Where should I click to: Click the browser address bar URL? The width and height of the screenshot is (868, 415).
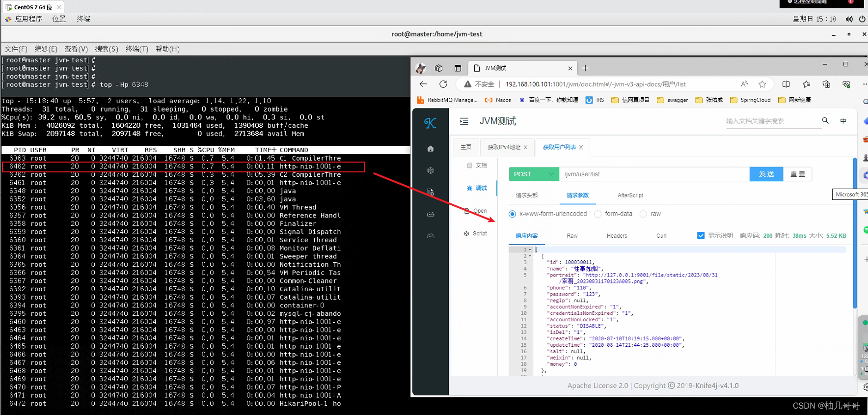coord(596,84)
